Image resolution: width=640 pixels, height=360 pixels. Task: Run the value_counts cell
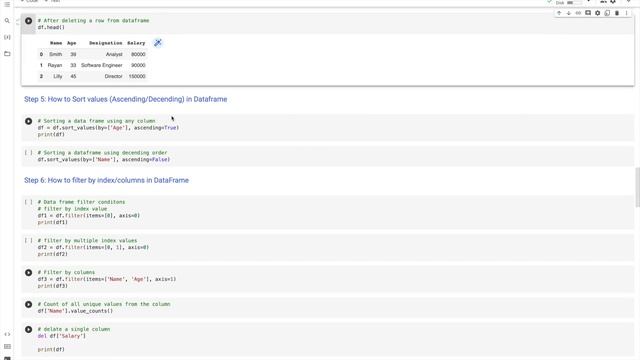click(29, 304)
